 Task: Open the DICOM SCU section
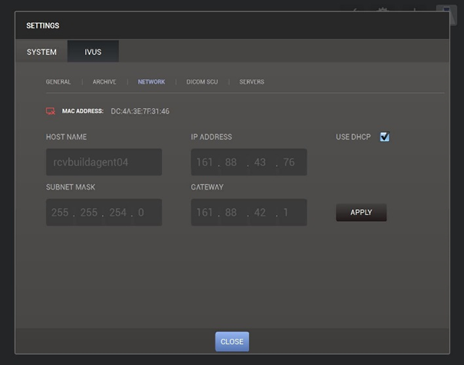(202, 82)
